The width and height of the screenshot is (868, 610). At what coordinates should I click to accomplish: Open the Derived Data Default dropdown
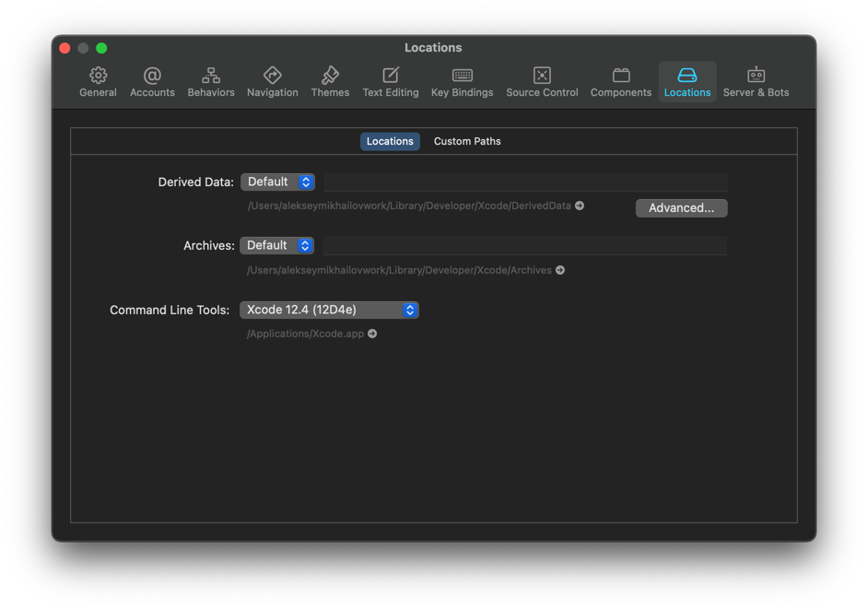(278, 182)
